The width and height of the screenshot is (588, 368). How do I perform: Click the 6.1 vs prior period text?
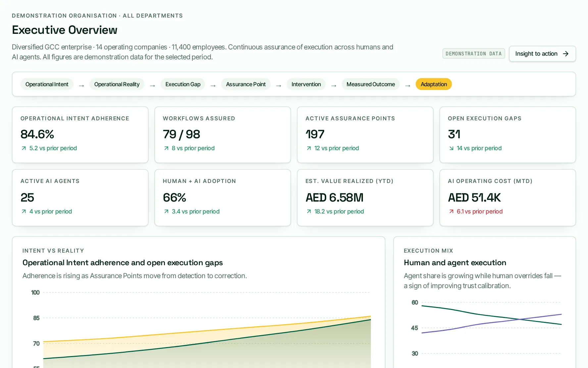(480, 212)
